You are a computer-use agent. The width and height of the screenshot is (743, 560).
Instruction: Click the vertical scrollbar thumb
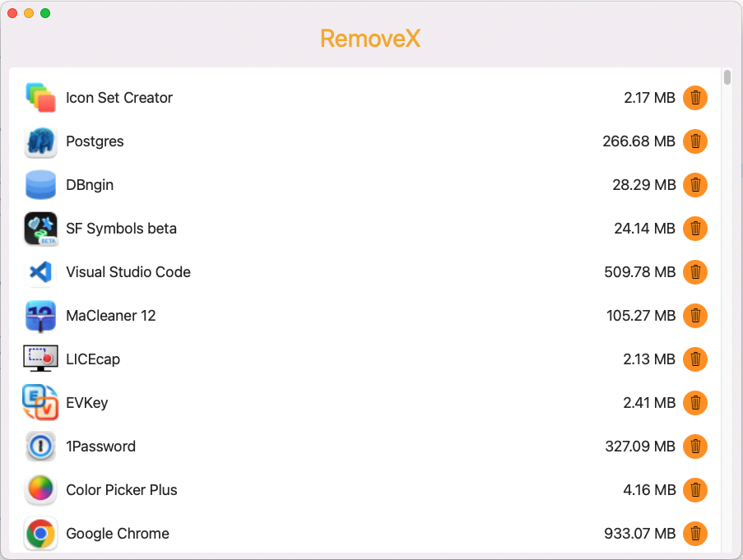click(727, 76)
